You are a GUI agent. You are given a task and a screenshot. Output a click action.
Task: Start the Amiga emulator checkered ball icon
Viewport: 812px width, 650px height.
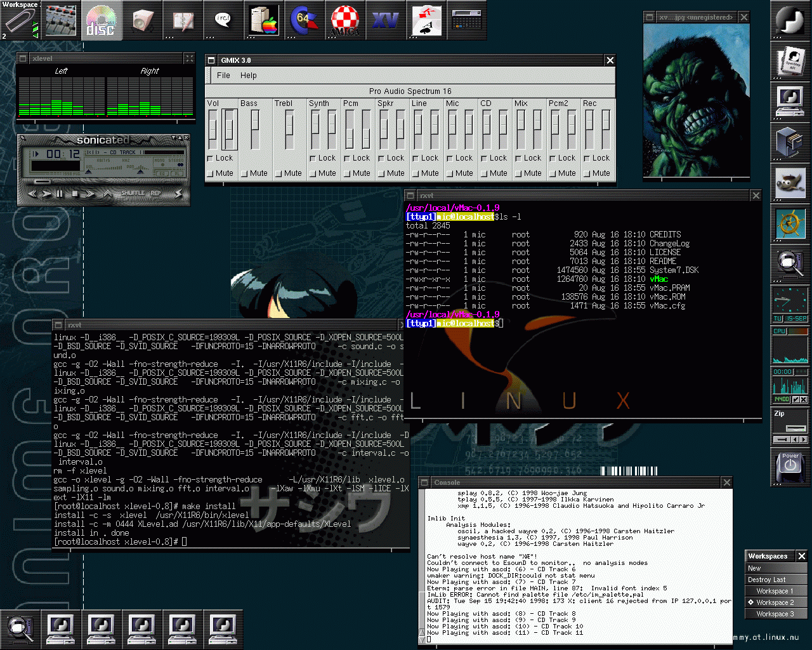click(345, 20)
